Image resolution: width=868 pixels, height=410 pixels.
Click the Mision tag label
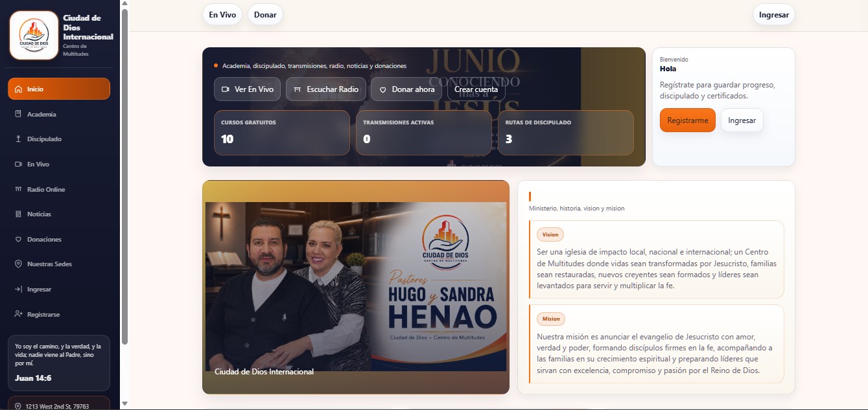pos(551,319)
